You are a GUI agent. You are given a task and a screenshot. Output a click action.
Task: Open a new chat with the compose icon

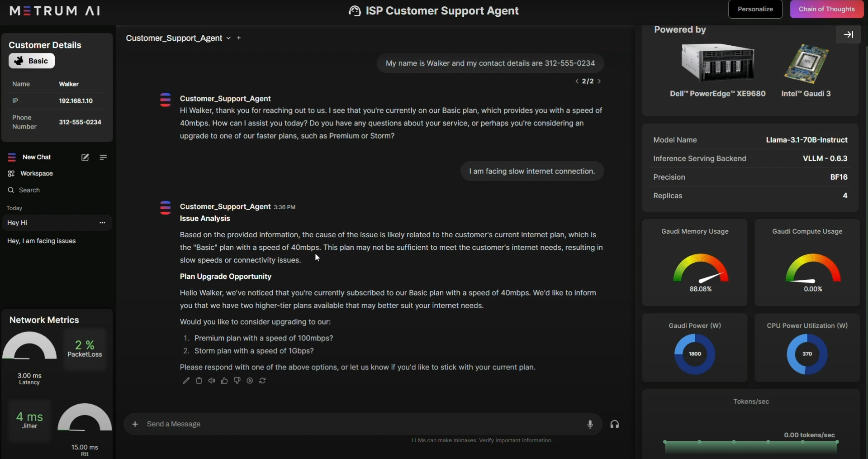tap(85, 157)
